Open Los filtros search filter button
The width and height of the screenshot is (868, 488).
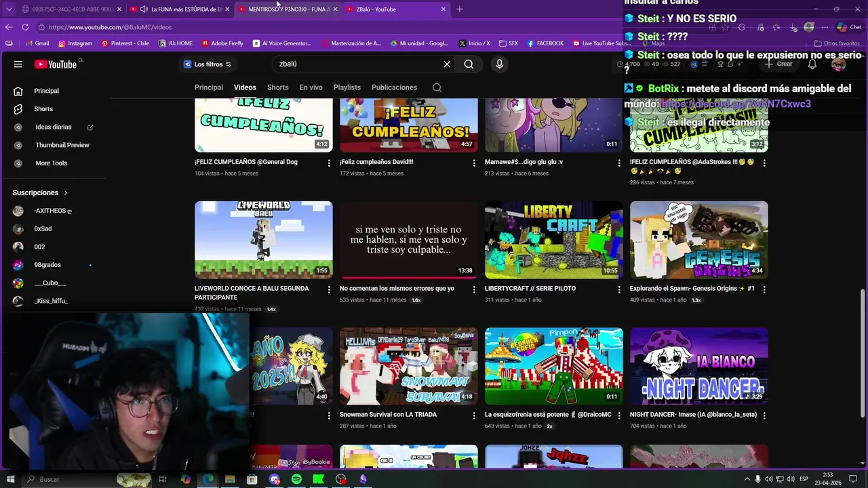click(208, 64)
